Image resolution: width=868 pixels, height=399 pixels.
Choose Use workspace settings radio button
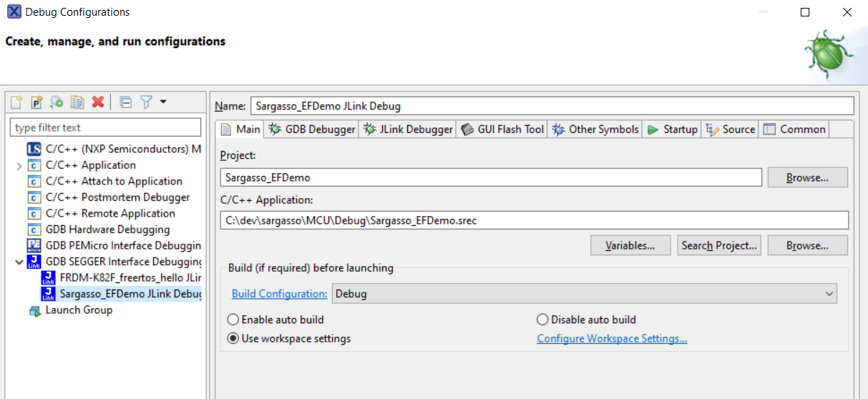233,338
